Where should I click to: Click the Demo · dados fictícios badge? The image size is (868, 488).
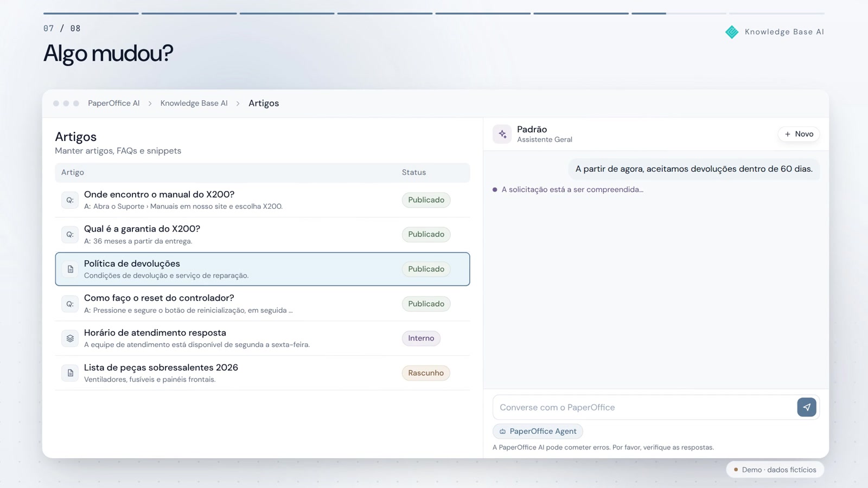tap(775, 470)
